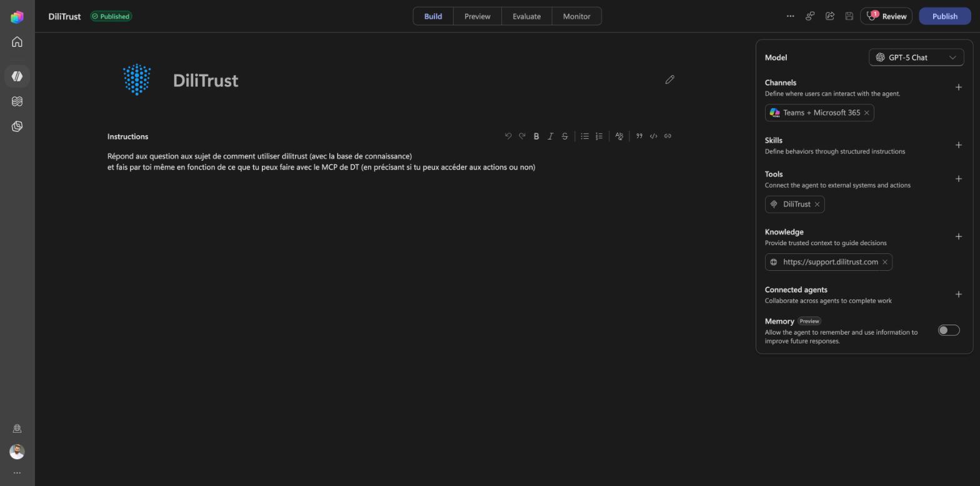Click the save disk icon
Viewport: 980px width, 486px height.
[x=849, y=16]
